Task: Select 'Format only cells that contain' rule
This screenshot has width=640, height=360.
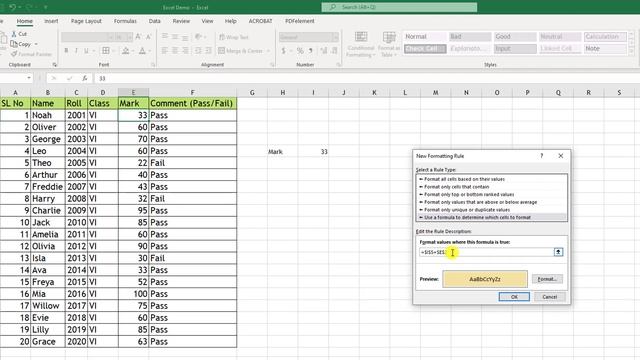Action: click(x=456, y=187)
